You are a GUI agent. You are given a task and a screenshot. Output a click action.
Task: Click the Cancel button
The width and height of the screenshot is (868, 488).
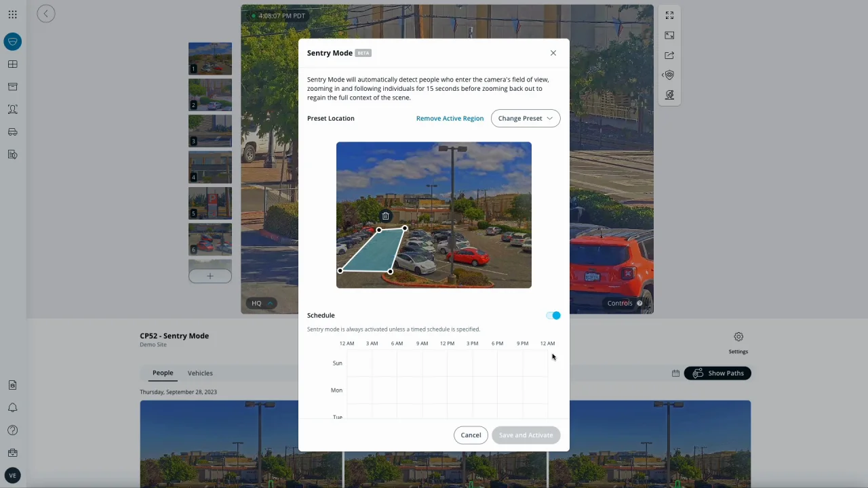point(471,435)
